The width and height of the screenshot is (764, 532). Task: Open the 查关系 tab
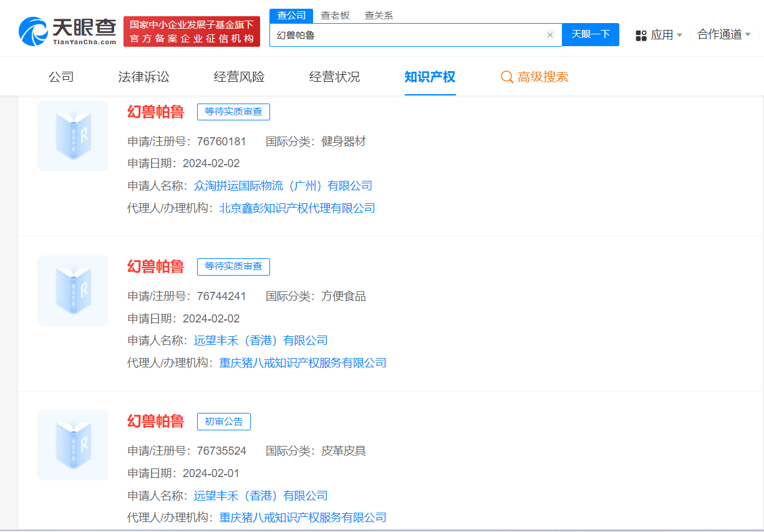click(x=379, y=15)
